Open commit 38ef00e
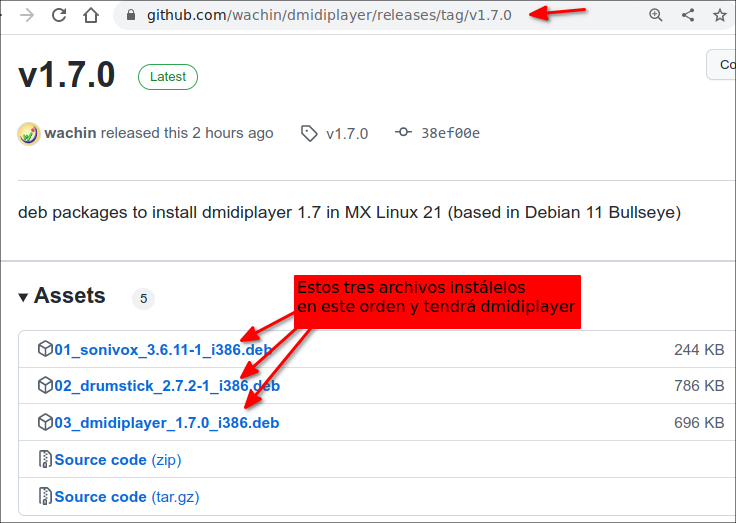Viewport: 736px width, 523px height. click(x=450, y=133)
